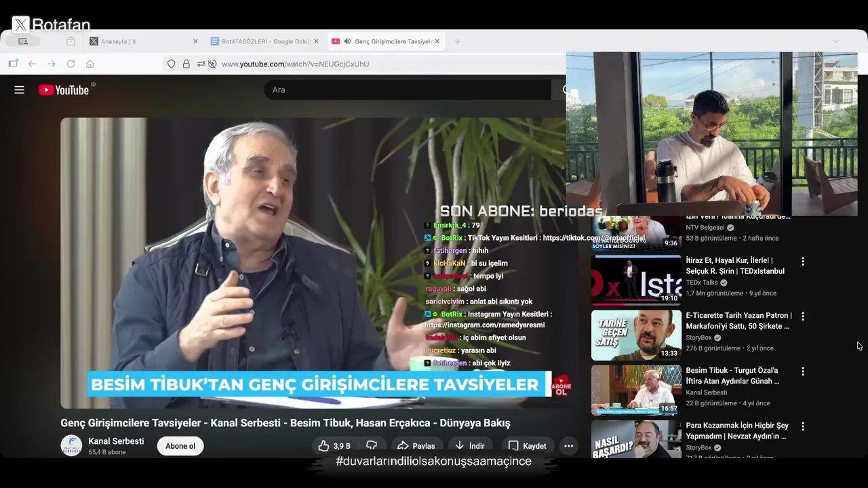This screenshot has width=868, height=488.
Task: Click the YouTube search field Ara
Action: click(x=407, y=89)
